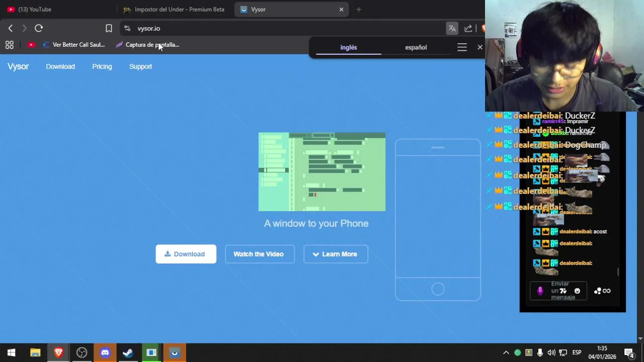Click the dealerdeibai: acost chat message

(570, 232)
